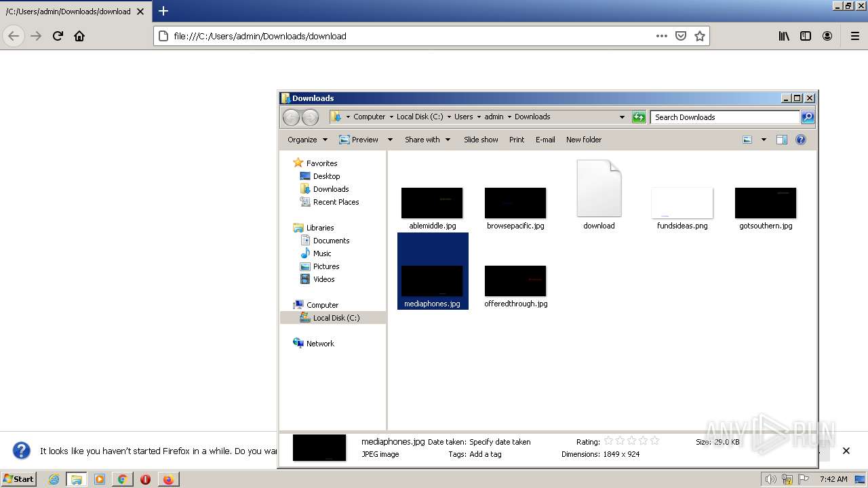Open a new Firefox tab
This screenshot has height=488, width=868.
[x=163, y=11]
